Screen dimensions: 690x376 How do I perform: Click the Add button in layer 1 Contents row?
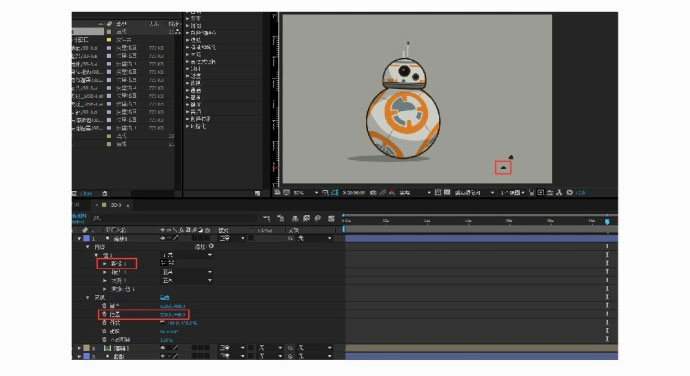coord(211,247)
